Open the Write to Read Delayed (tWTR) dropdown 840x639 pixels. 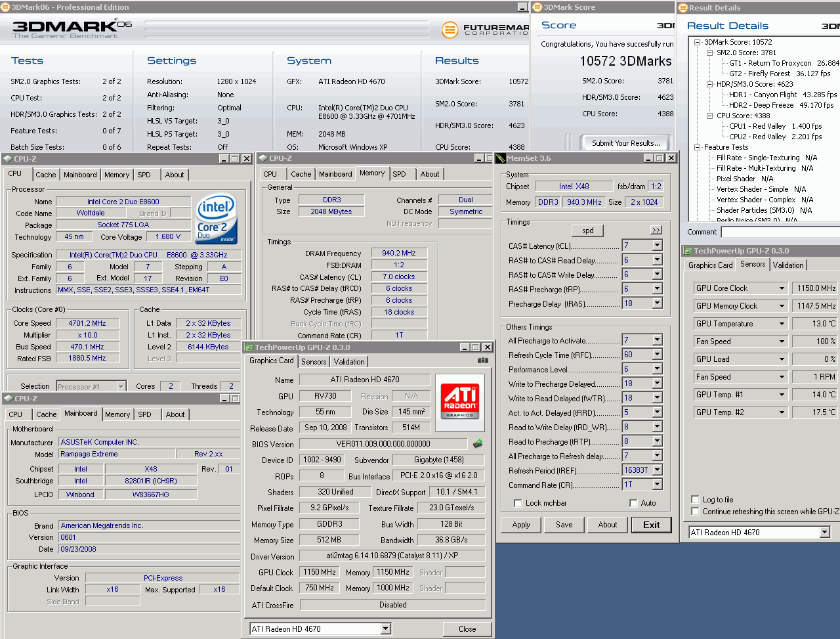(x=657, y=398)
